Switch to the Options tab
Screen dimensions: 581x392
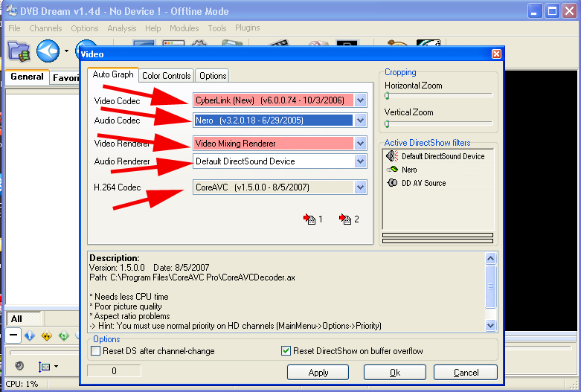(x=213, y=76)
